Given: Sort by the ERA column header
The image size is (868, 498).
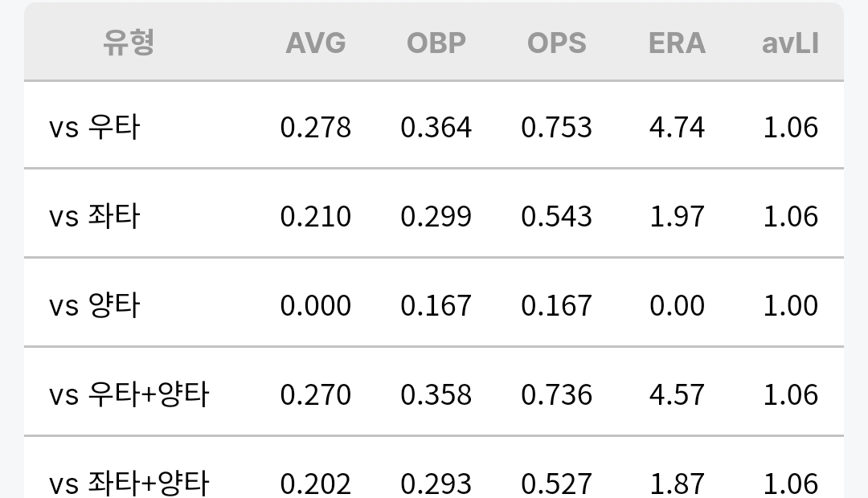Looking at the screenshot, I should coord(677,43).
